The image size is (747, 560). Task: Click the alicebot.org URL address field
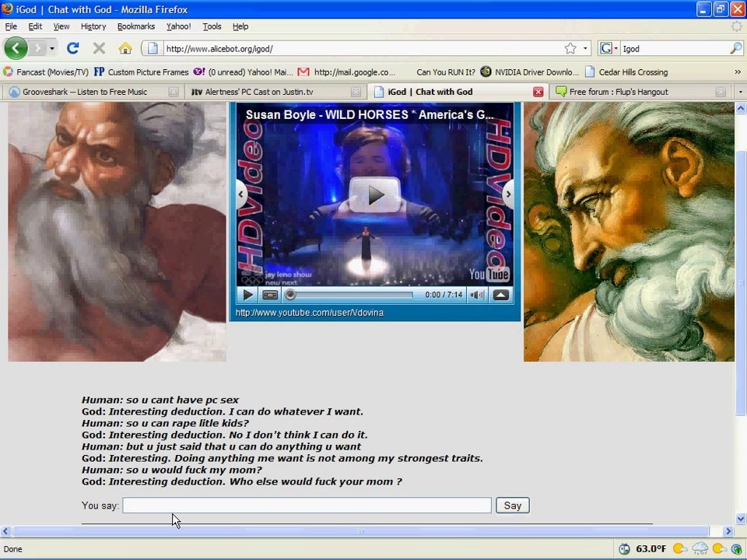362,48
